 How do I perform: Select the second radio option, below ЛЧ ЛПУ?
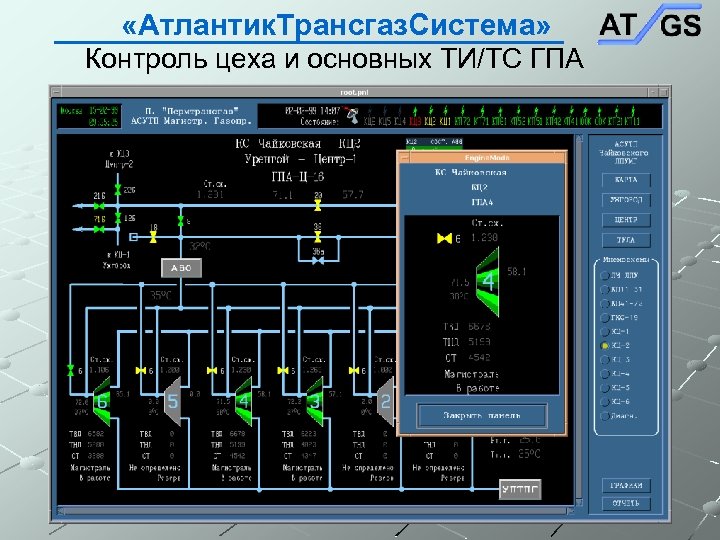[605, 290]
